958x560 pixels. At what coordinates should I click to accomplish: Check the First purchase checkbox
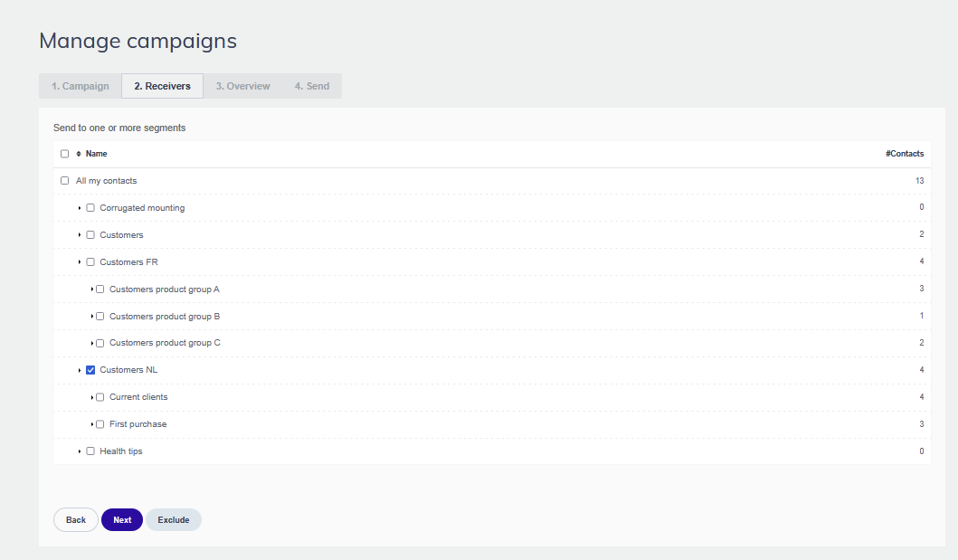point(100,424)
